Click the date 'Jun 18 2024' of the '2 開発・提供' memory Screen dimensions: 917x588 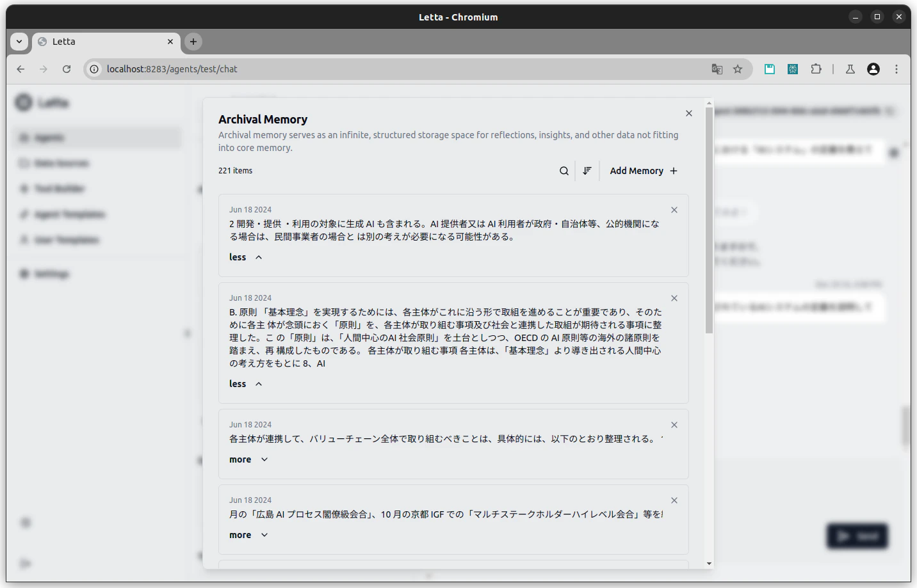(x=250, y=210)
